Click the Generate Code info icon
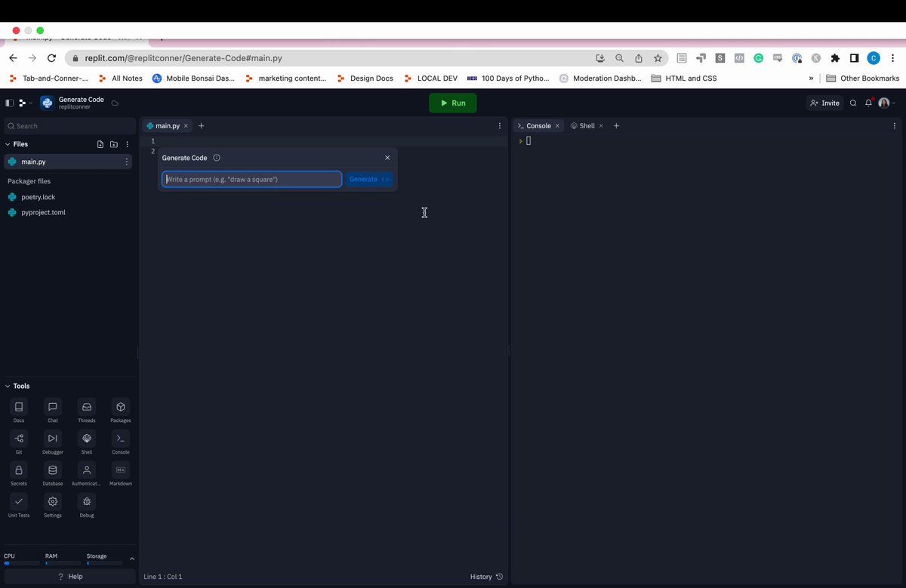This screenshot has width=906, height=588. pos(217,158)
